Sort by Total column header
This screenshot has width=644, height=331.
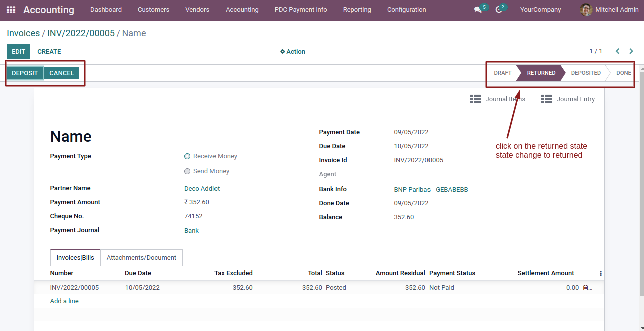pos(315,273)
